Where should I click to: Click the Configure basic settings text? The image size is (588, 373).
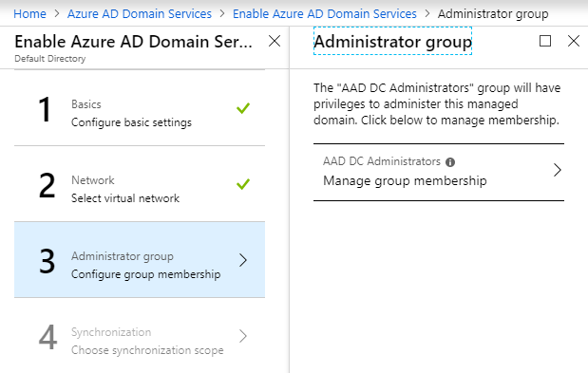[x=131, y=122]
